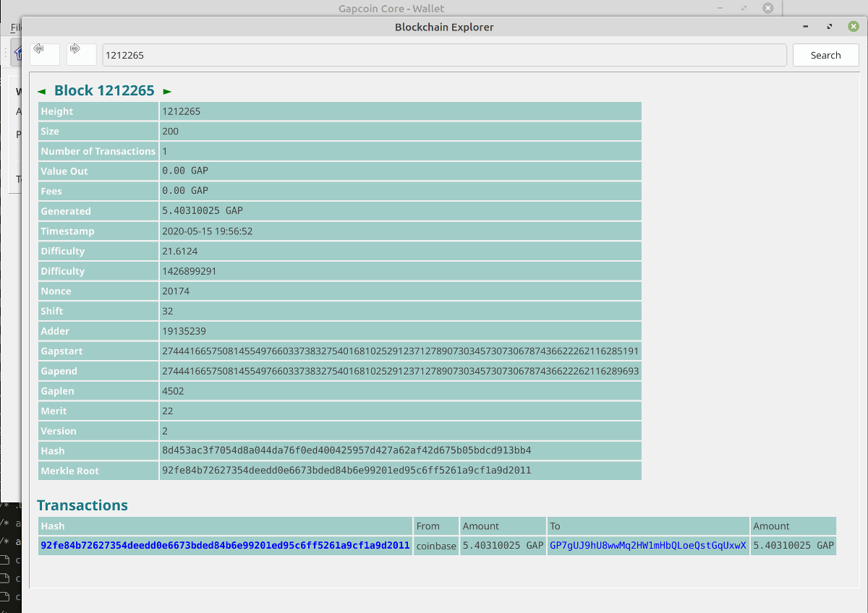Image resolution: width=868 pixels, height=613 pixels.
Task: Select the amount cell beside coinbase
Action: click(503, 546)
